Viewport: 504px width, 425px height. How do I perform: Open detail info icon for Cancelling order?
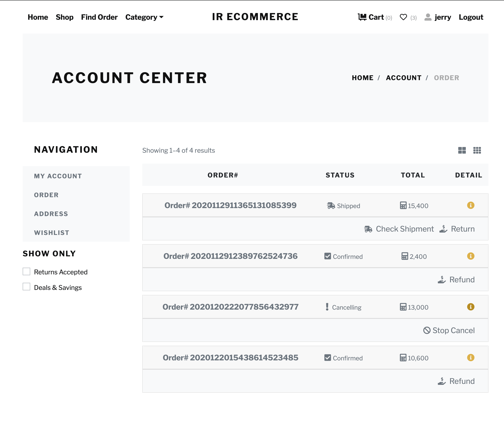tap(470, 307)
